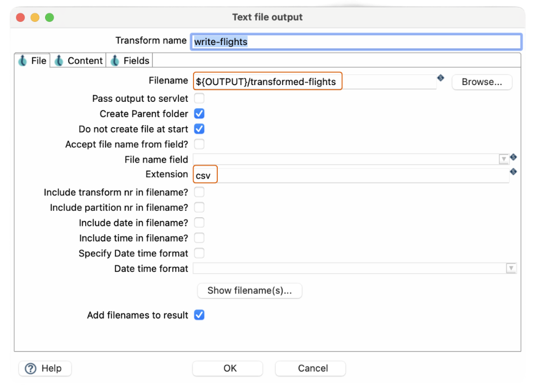Image resolution: width=539 pixels, height=392 pixels.
Task: Enable Include partition nr in filename
Action: [200, 207]
